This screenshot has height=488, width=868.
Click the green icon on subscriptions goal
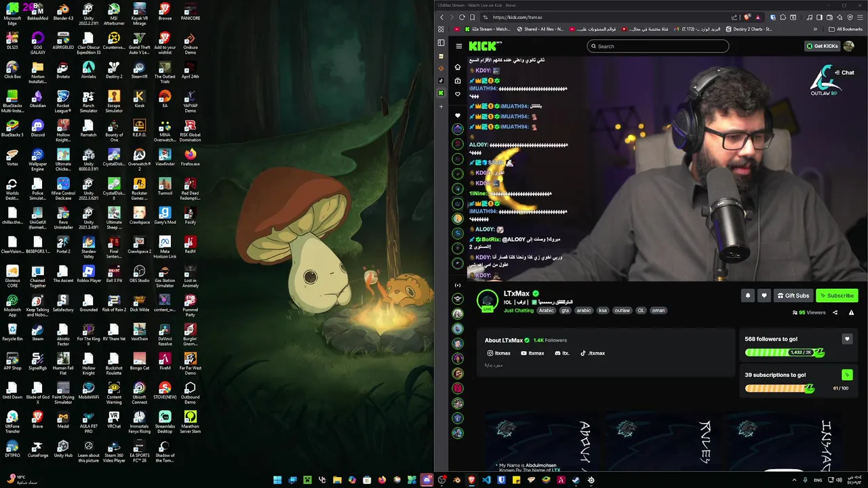pos(846,375)
